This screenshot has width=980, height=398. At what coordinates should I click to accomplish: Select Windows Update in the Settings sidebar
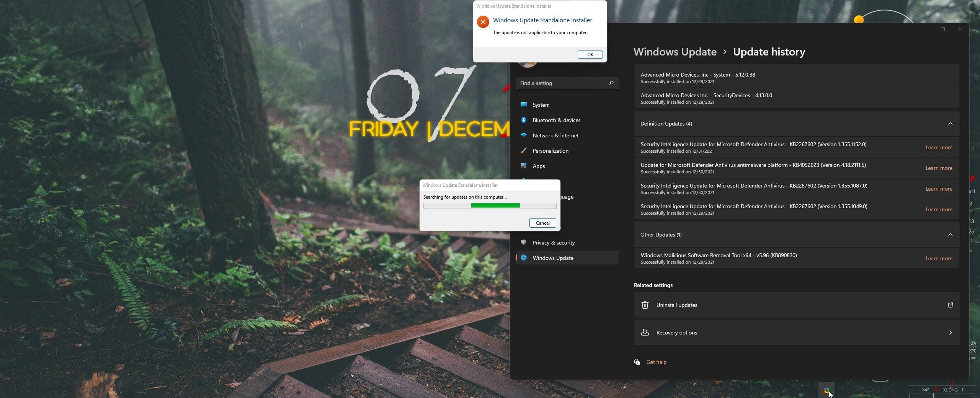[567, 258]
